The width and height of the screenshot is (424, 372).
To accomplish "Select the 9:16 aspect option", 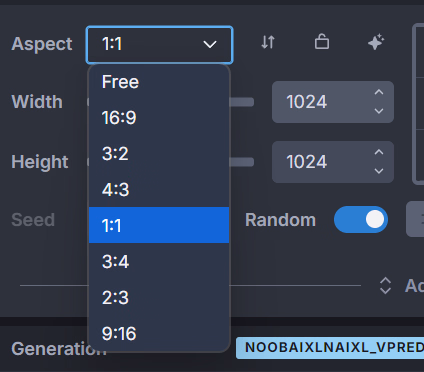I will [159, 333].
